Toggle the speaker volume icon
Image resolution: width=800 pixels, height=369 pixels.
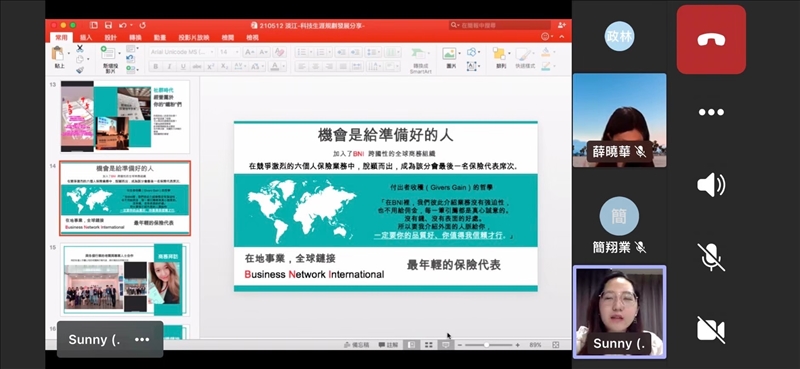pyautogui.click(x=711, y=185)
